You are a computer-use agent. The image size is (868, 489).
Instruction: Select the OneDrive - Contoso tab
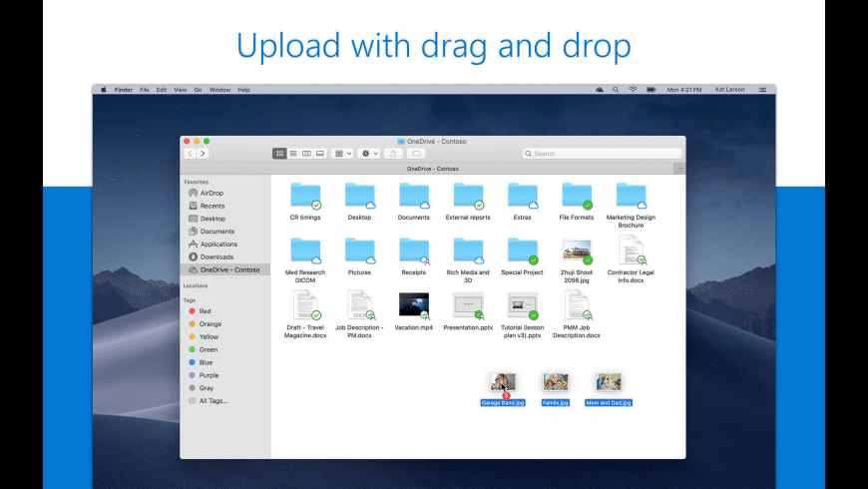pos(432,169)
